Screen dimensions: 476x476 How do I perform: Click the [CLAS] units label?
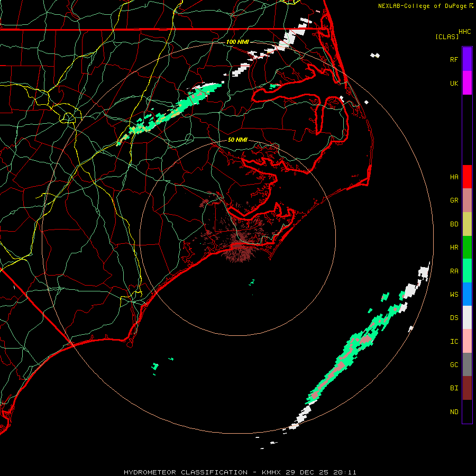pyautogui.click(x=447, y=36)
